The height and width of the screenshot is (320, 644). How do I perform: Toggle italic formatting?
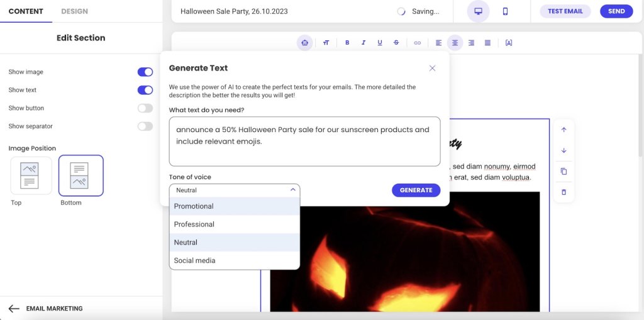click(x=364, y=43)
